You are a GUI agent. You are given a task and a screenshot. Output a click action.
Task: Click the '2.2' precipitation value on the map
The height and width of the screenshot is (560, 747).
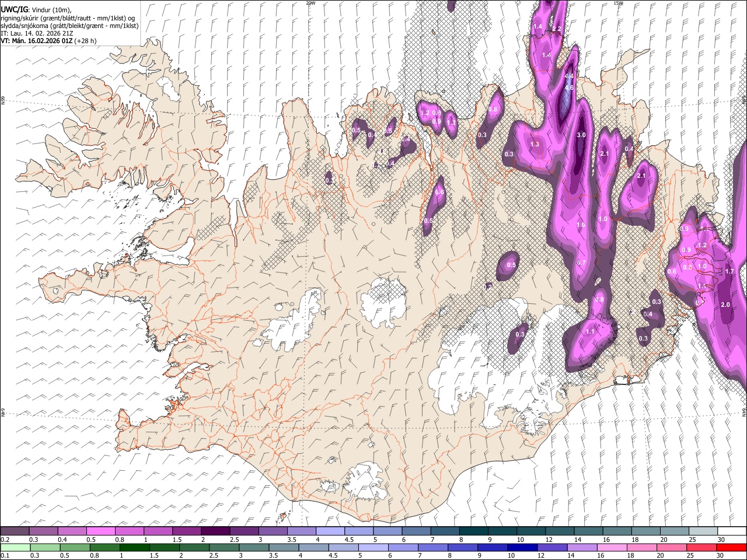pyautogui.click(x=557, y=29)
